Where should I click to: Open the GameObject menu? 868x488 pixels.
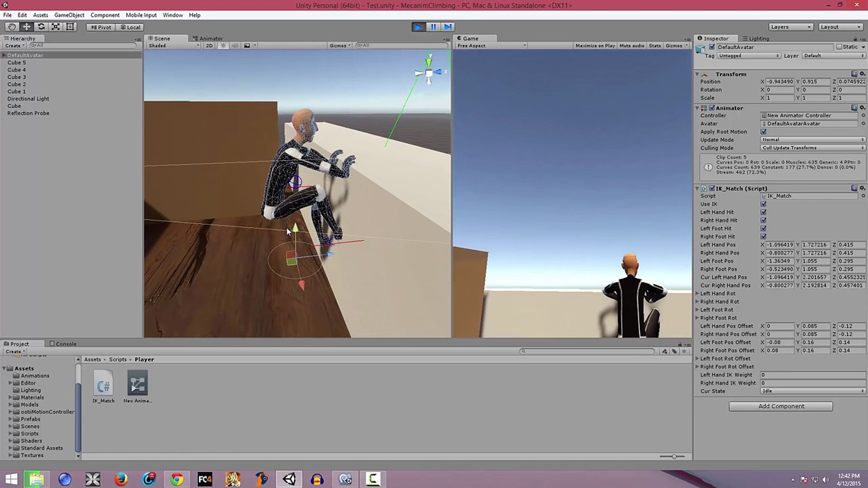[x=69, y=15]
